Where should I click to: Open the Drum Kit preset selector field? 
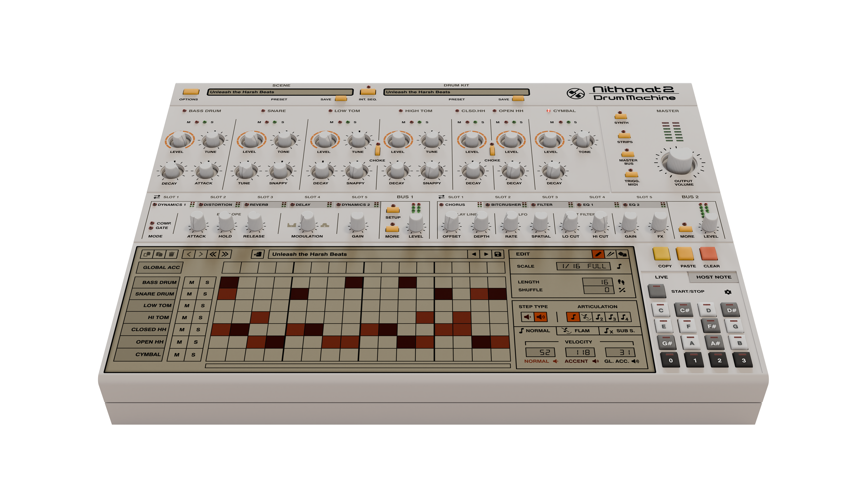click(456, 92)
